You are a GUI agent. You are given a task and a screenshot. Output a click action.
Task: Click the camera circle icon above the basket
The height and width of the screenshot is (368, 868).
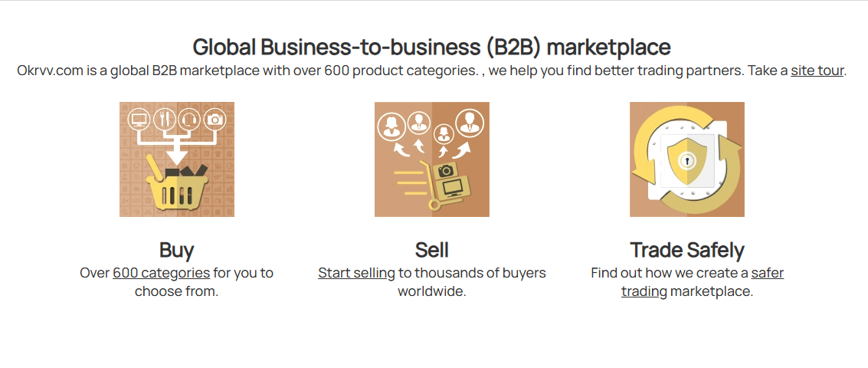point(215,119)
